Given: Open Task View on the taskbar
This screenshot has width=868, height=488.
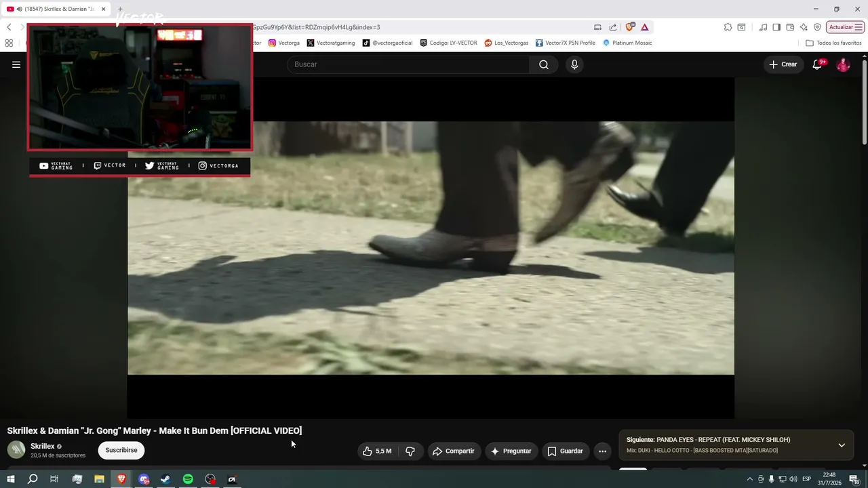Looking at the screenshot, I should 54,479.
